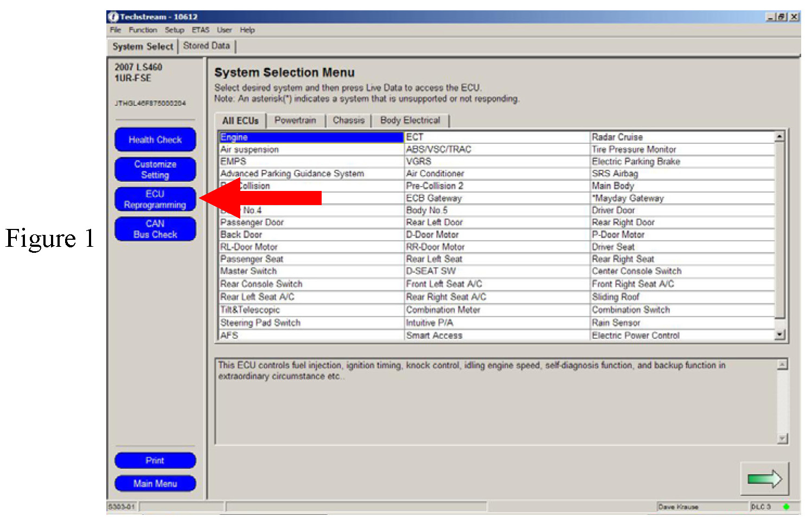Open the Stored Data tab
812x524 pixels.
click(206, 46)
